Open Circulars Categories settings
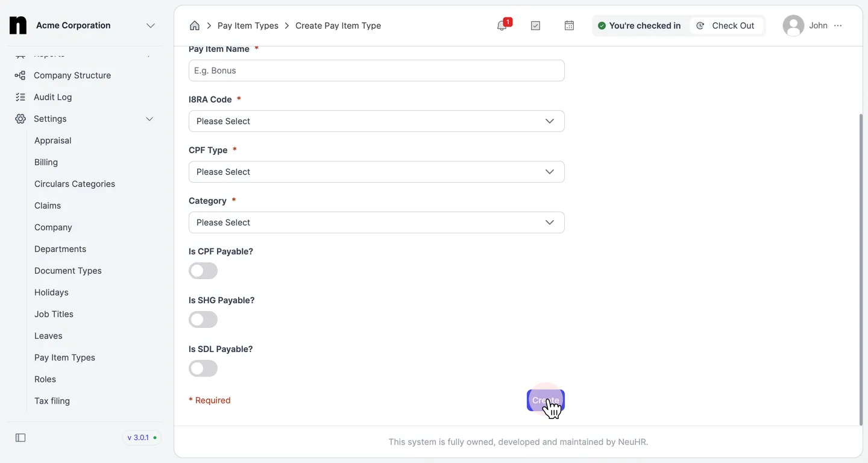Image resolution: width=868 pixels, height=463 pixels. 75,184
